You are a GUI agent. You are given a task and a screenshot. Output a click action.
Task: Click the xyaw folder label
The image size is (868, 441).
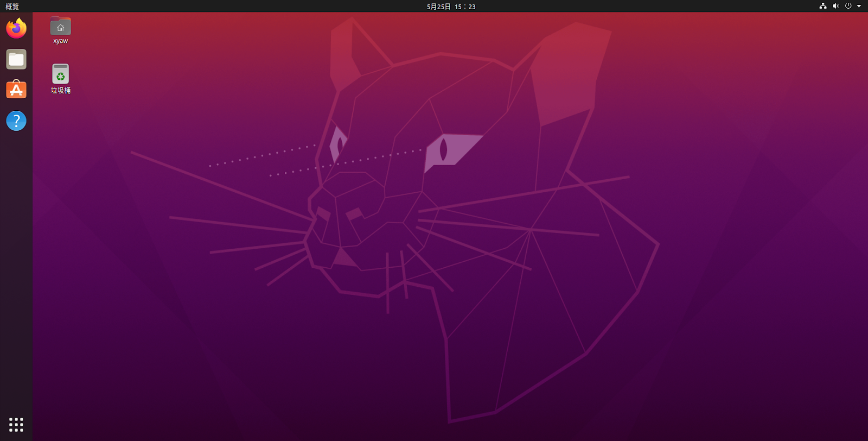coord(60,41)
